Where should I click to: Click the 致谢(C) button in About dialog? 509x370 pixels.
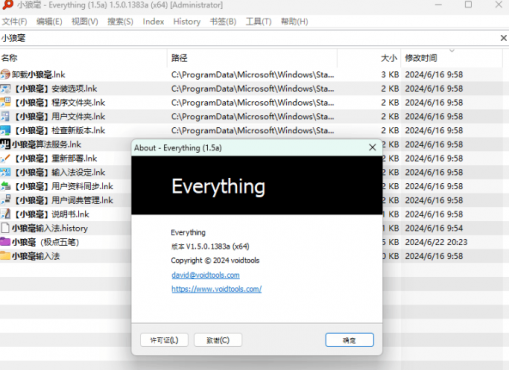[218, 340]
